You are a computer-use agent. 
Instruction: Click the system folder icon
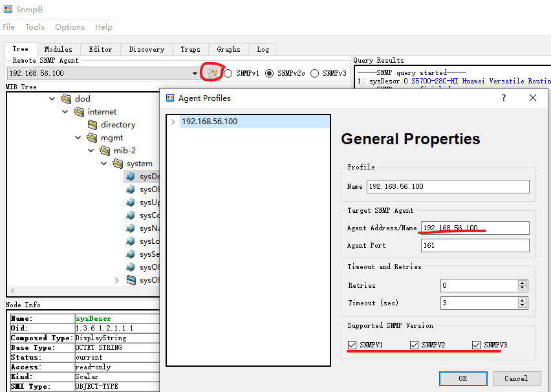click(x=118, y=164)
